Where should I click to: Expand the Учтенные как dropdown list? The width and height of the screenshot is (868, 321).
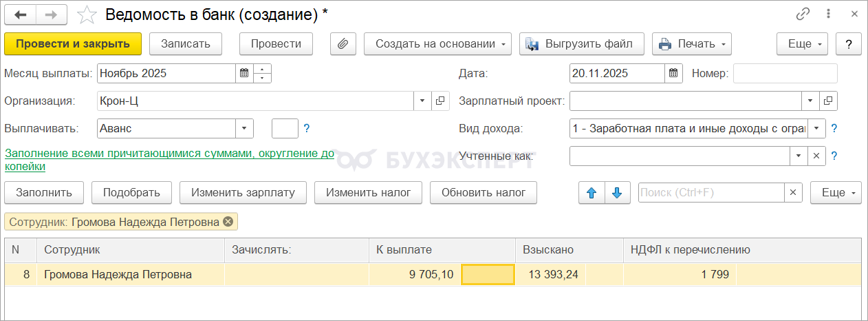(799, 156)
